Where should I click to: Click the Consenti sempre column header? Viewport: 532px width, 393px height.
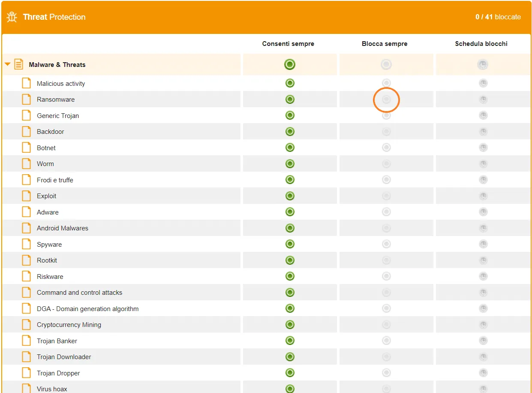[288, 44]
